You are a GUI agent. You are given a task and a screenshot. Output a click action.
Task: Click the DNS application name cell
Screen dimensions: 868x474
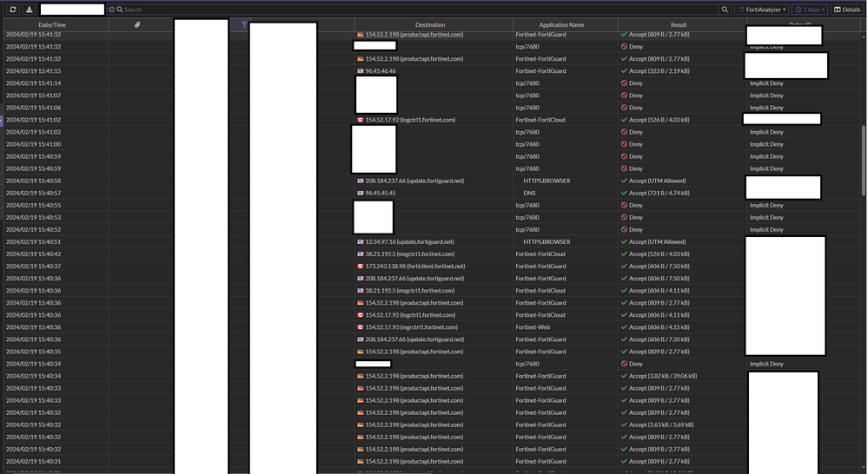tap(529, 193)
